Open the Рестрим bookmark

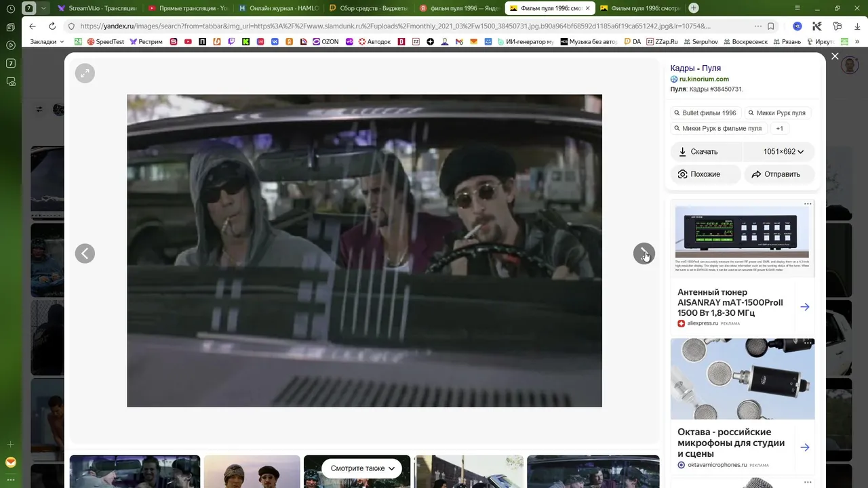pos(146,41)
